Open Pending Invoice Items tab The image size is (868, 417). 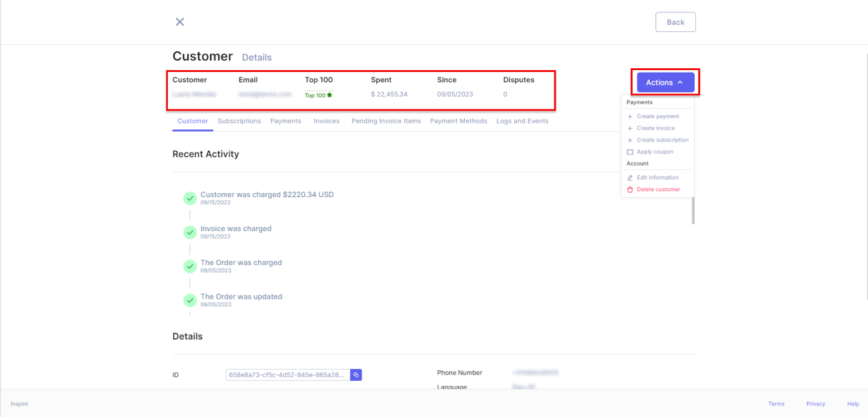[x=386, y=121]
